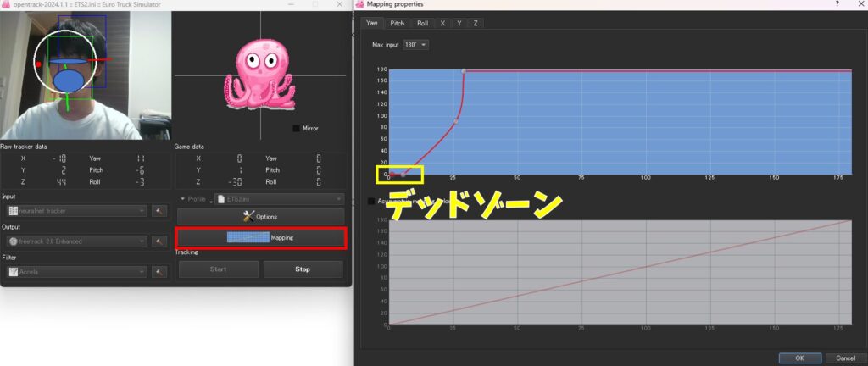Open the ETS2.ini profile combo box
The image size is (868, 366).
click(x=280, y=199)
